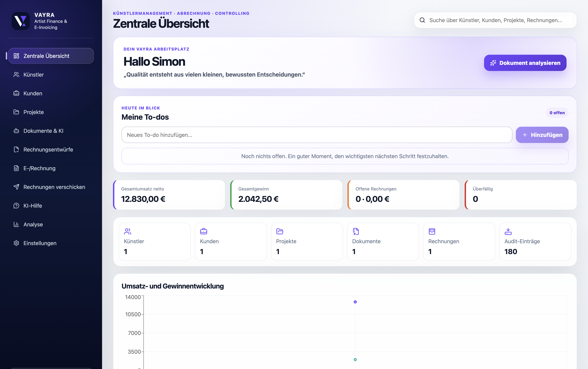This screenshot has width=588, height=369.
Task: Click the purple revenue data point in chart
Action: [x=355, y=302]
